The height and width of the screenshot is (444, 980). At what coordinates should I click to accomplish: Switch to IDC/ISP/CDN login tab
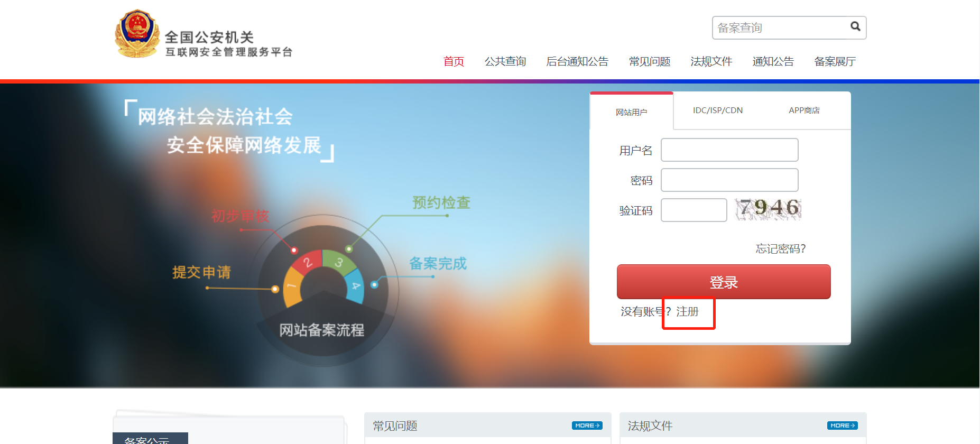tap(718, 110)
